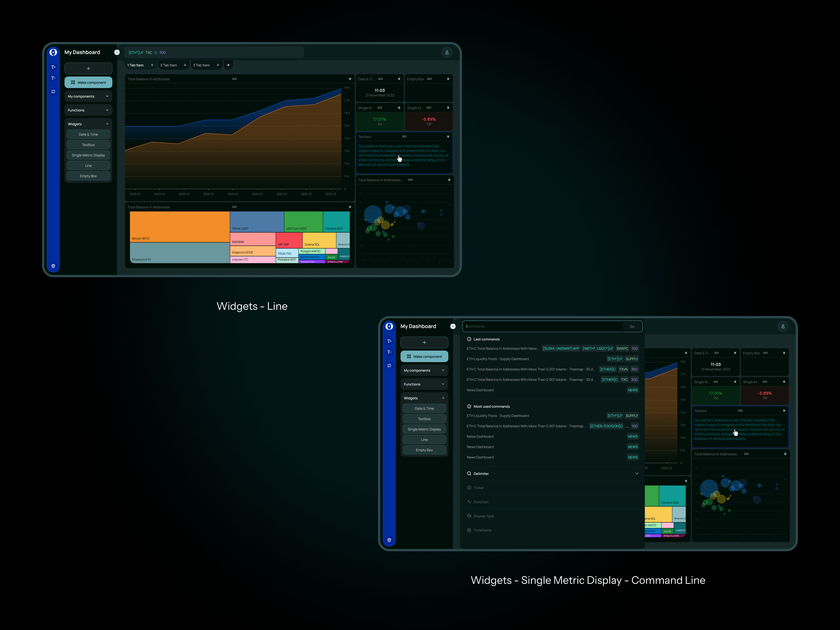Switch to 2 Tab Item
Viewport: 840px width, 630px height.
pyautogui.click(x=169, y=65)
